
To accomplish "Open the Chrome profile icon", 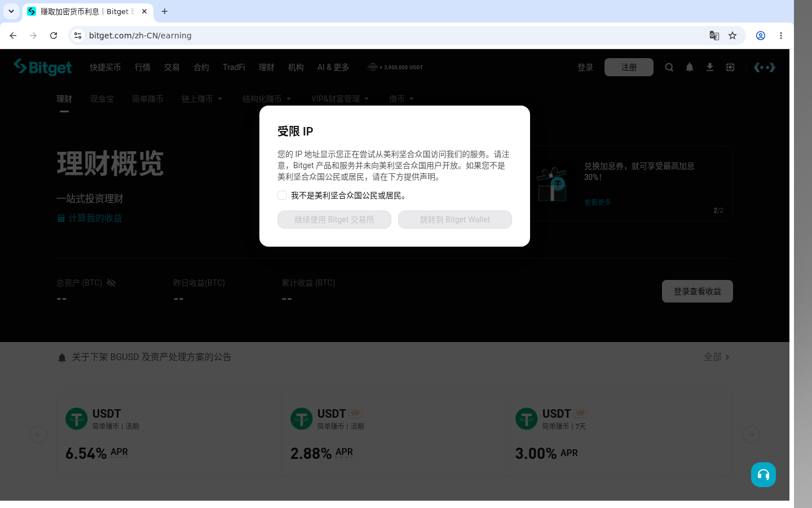I will coord(761,36).
